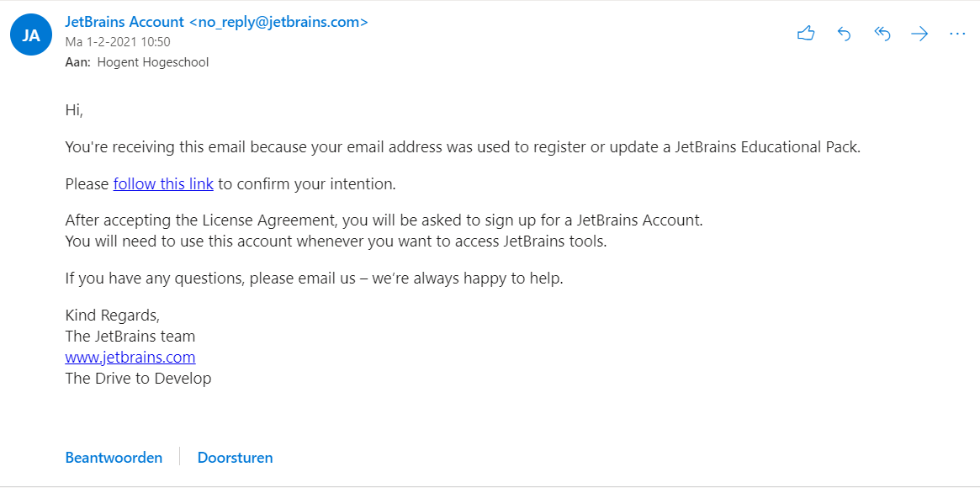Click the Beantwoorden button
Viewport: 980px width, 488px height.
[x=114, y=458]
